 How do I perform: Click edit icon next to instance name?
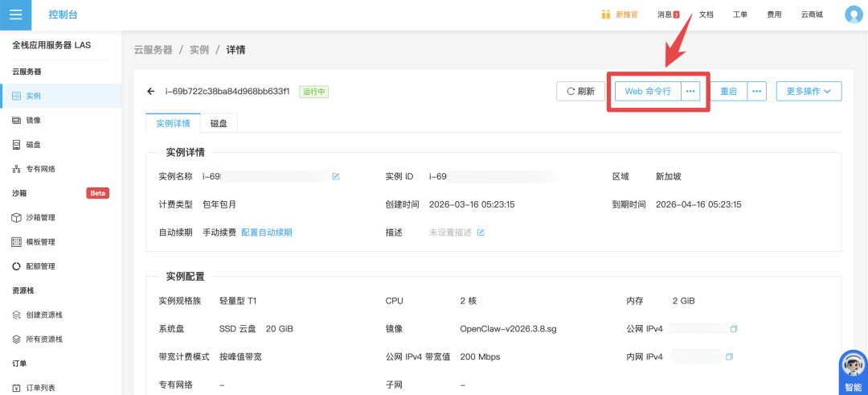[336, 176]
